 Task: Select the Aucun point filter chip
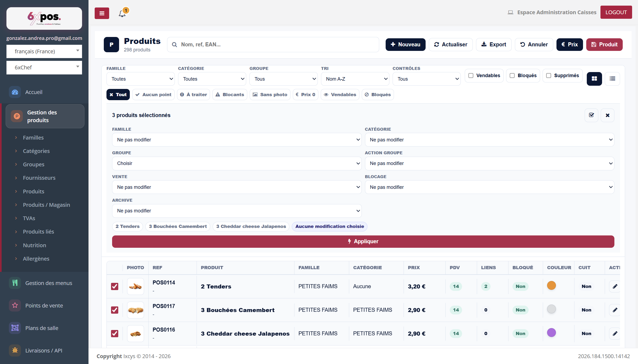pyautogui.click(x=153, y=95)
